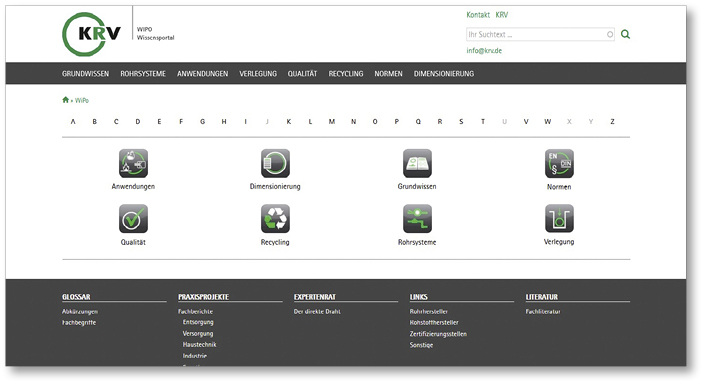Open the Verlegung category icon

559,219
